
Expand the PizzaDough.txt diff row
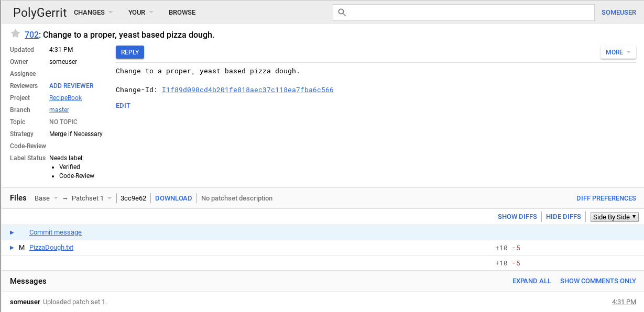12,247
